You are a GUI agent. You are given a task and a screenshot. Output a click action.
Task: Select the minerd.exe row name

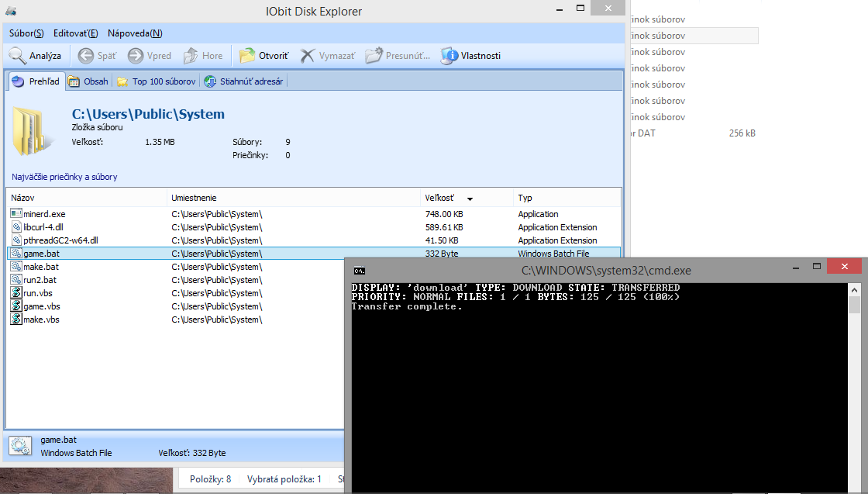tap(44, 214)
